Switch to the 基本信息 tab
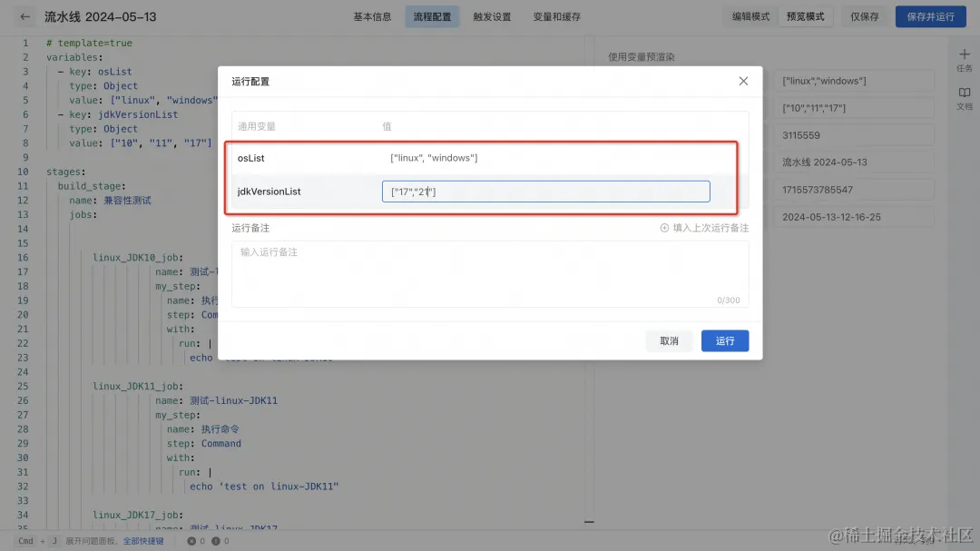Screen dimensions: 980x551 point(372,17)
